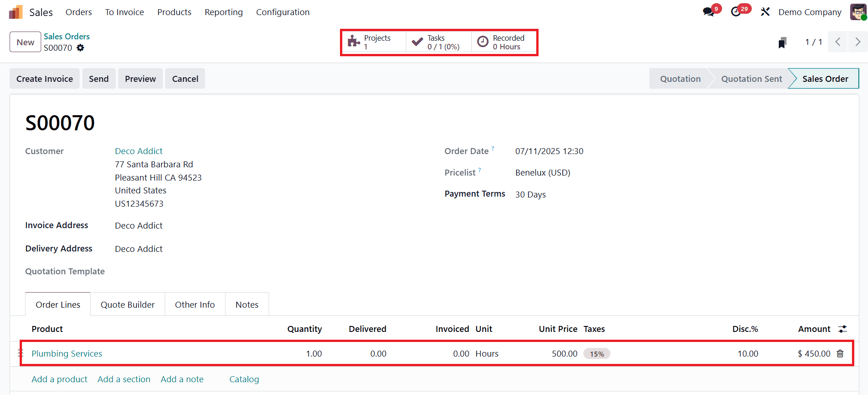Viewport: 868px width, 395px height.
Task: Click the Unit cell Hours
Action: pyautogui.click(x=487, y=353)
